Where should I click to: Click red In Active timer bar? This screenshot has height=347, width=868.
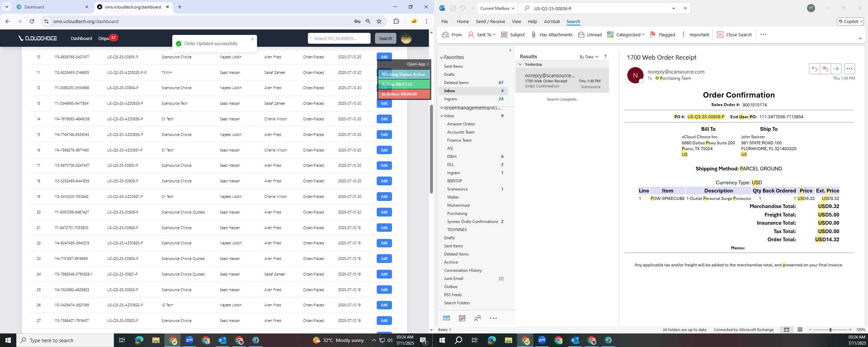(404, 94)
